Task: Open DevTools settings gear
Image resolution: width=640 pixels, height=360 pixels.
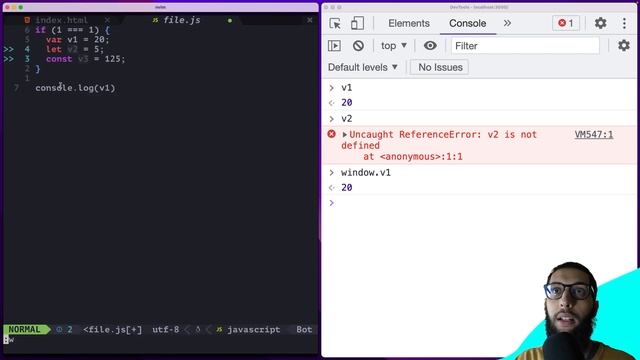Action: pyautogui.click(x=600, y=23)
